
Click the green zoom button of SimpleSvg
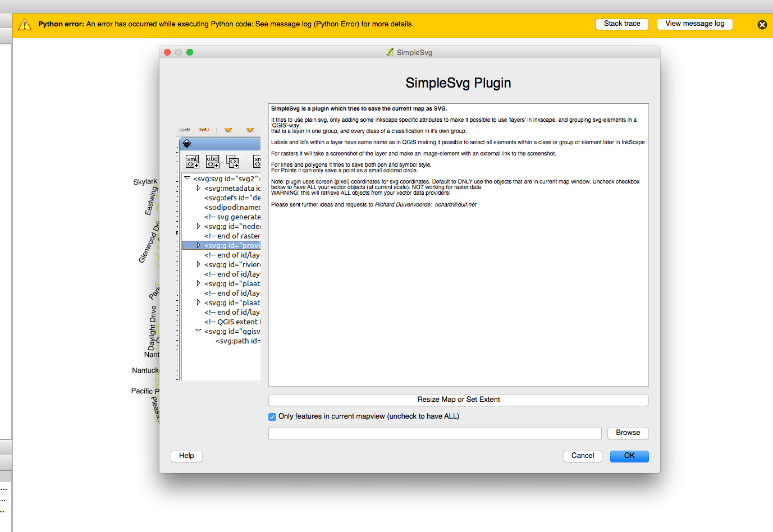[x=190, y=52]
